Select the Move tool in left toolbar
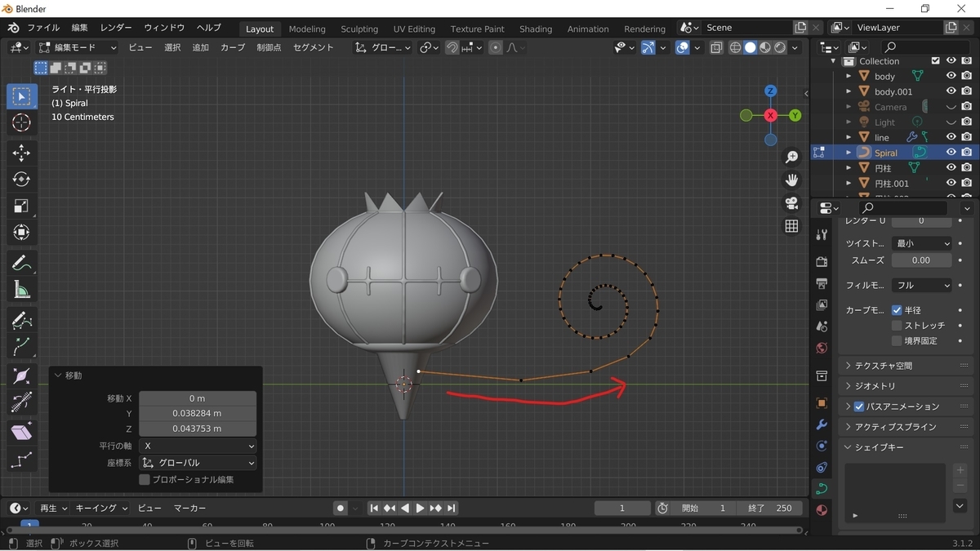Viewport: 980px width, 551px height. click(22, 153)
